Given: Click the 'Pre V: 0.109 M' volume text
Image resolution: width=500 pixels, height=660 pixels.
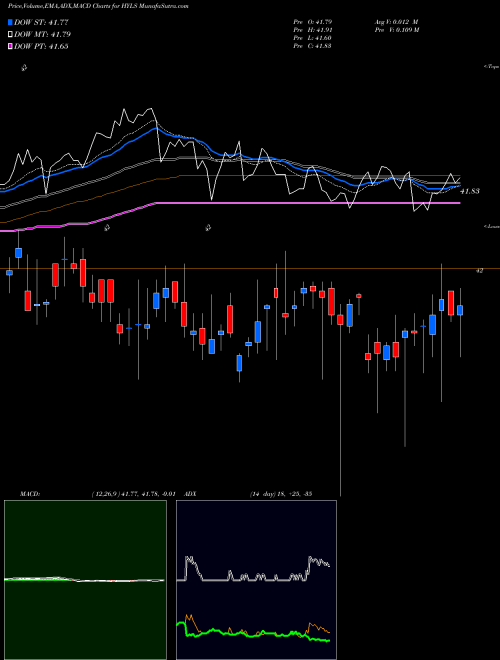Looking at the screenshot, I should (x=396, y=30).
